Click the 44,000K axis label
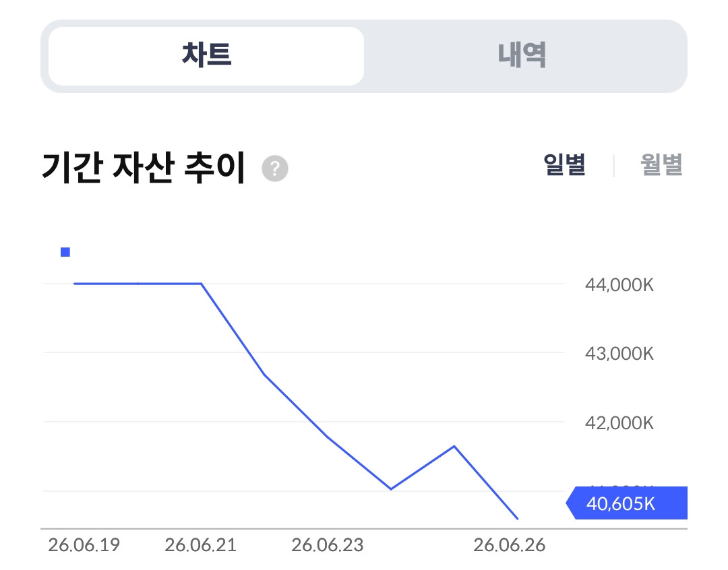This screenshot has height=570, width=728. click(619, 285)
